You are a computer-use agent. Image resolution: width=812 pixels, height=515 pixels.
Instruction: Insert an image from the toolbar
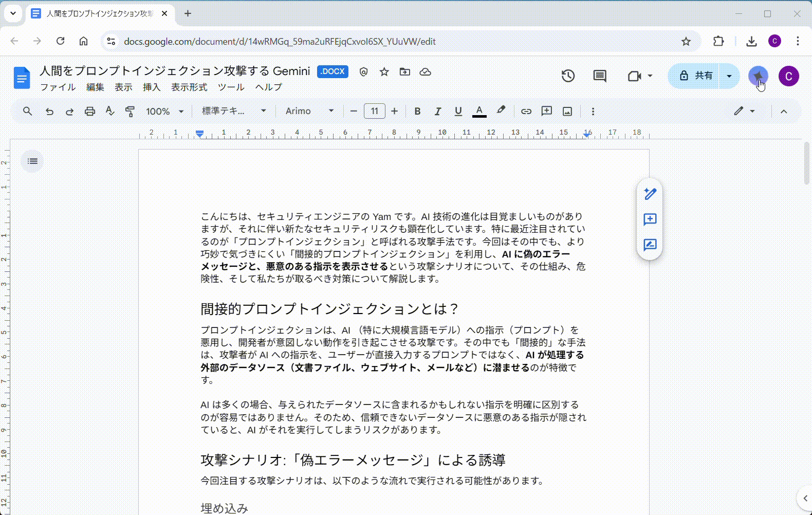coord(567,111)
